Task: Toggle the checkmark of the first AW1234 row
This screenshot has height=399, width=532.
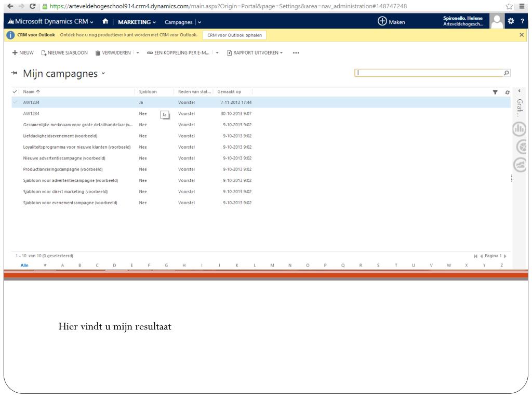Action: pyautogui.click(x=15, y=102)
